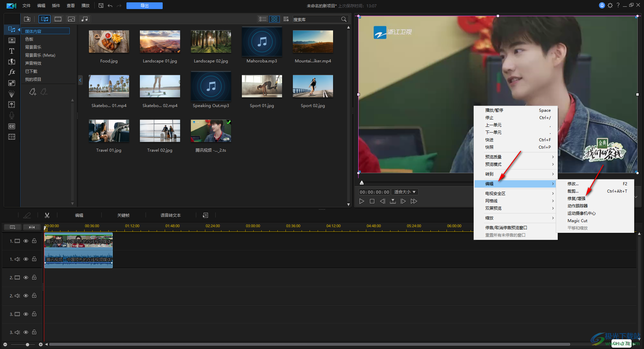Step to next frame in preview
Viewport: 644px width, 349px height.
coord(403,201)
